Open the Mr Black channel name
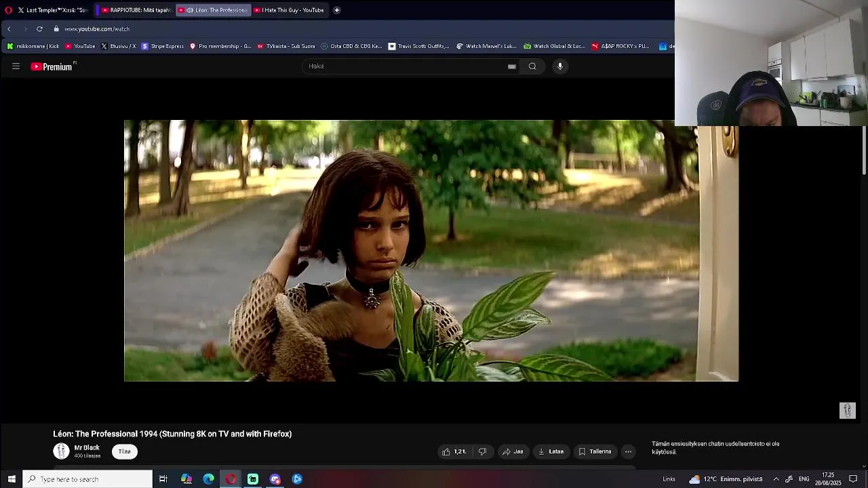The image size is (868, 488). [x=87, y=448]
